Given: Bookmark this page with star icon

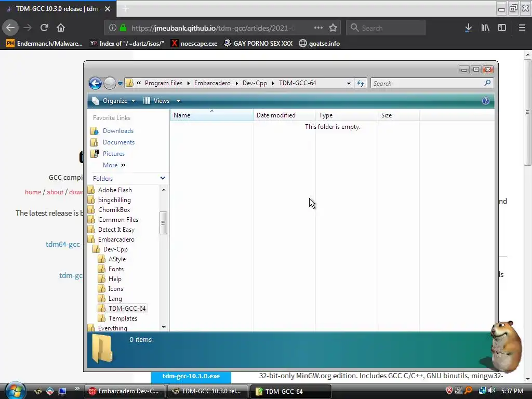Looking at the screenshot, I should 333,28.
